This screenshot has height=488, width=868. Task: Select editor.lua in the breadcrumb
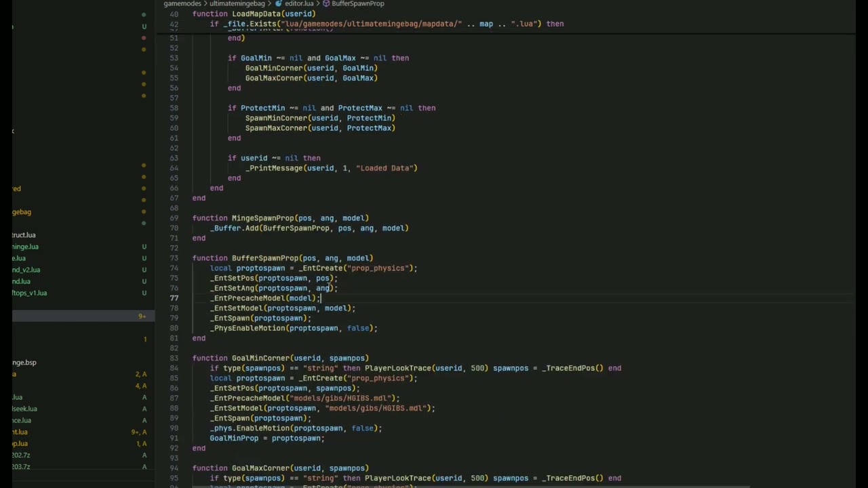pyautogui.click(x=299, y=3)
